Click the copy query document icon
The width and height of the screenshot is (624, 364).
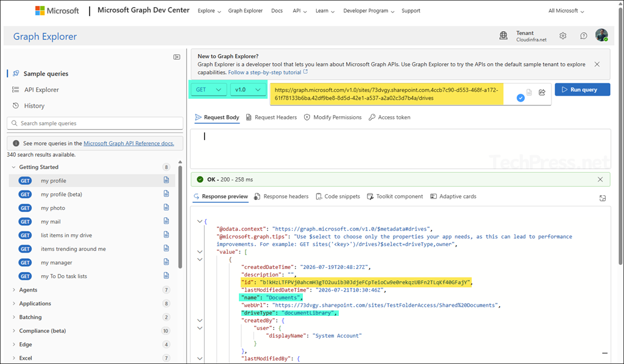click(x=529, y=92)
